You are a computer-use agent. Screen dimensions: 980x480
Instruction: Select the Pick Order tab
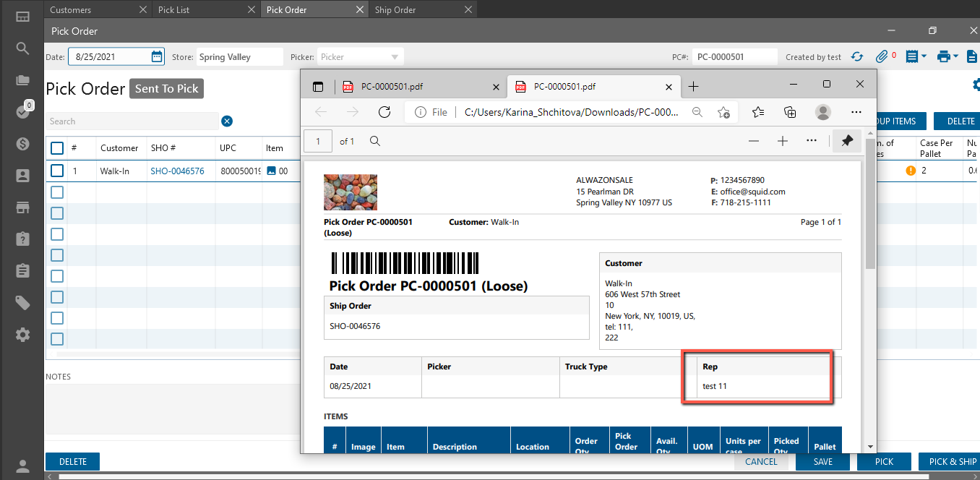(314, 9)
